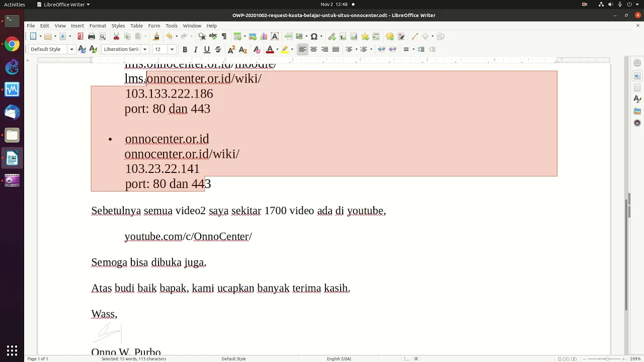Toggle strikethrough formatting
The height and width of the screenshot is (362, 644).
pos(218,49)
